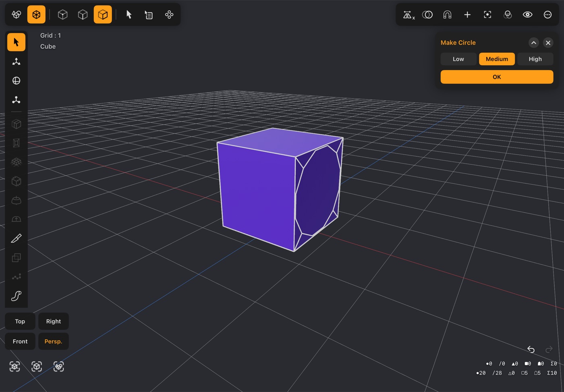Toggle magnet snapping

click(447, 15)
